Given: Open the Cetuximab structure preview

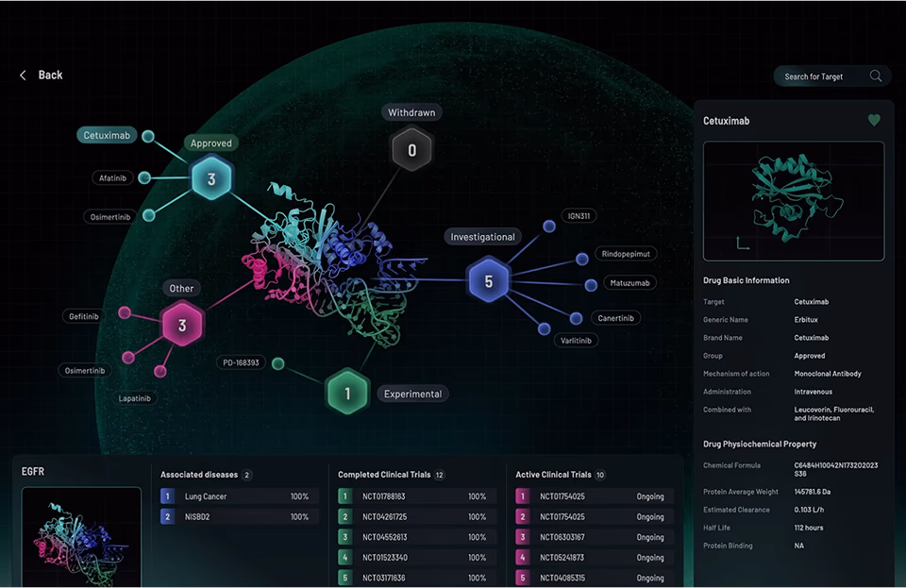Looking at the screenshot, I should point(793,201).
